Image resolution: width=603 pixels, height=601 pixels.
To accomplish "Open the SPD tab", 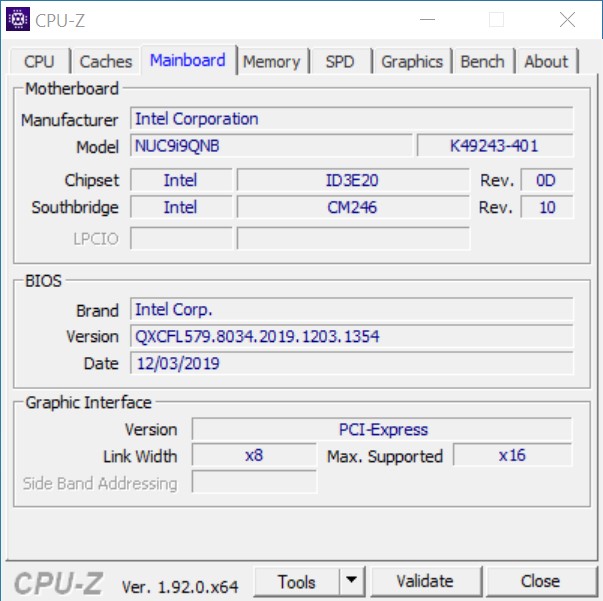I will pos(340,61).
